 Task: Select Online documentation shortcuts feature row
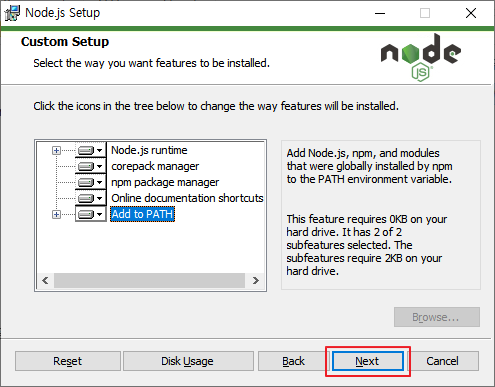click(x=187, y=198)
